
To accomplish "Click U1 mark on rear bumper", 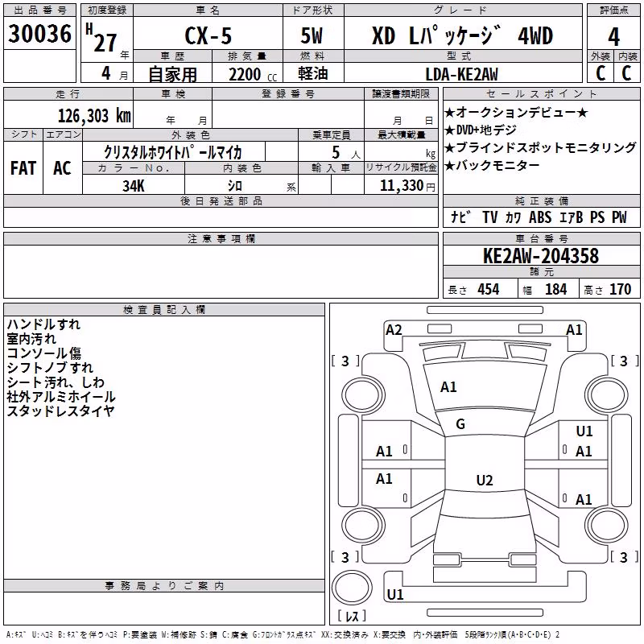I will click(395, 594).
